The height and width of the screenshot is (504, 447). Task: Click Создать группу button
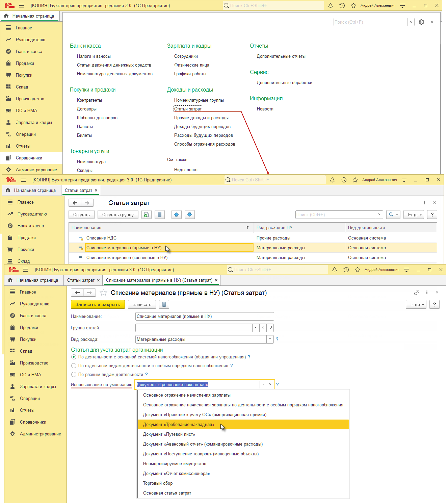118,215
